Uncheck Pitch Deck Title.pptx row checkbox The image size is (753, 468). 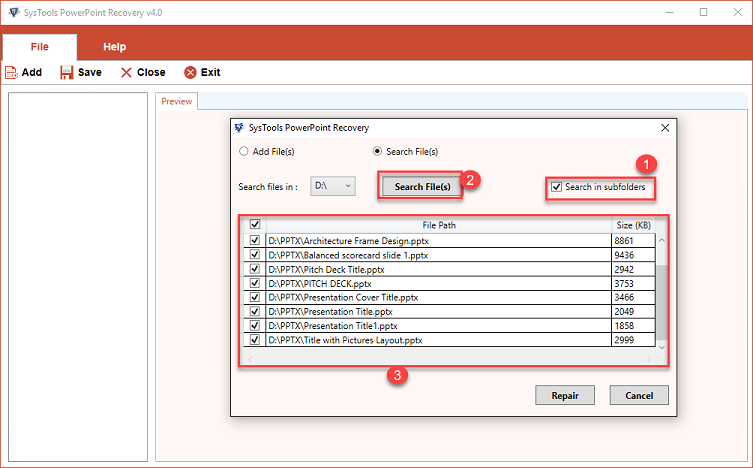255,269
